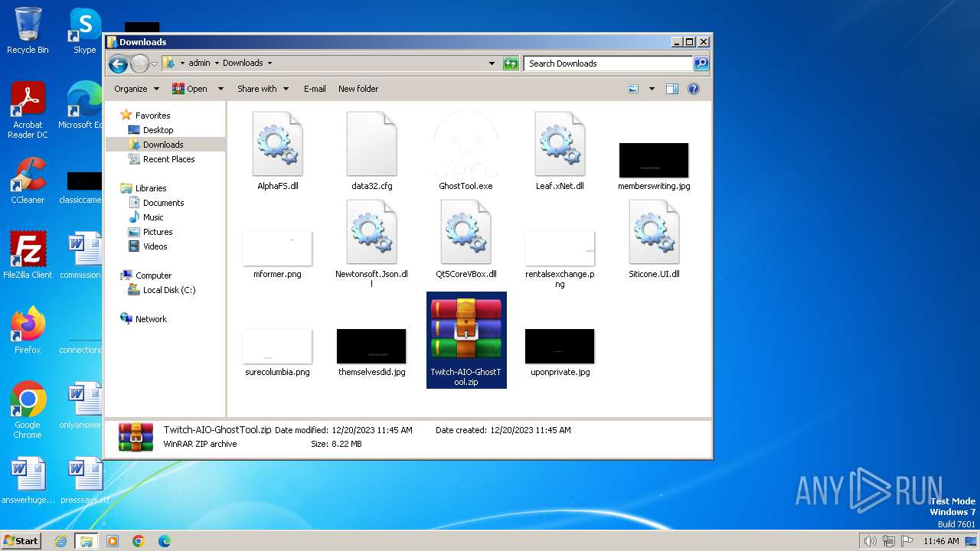Go back with Explorer back arrow
980x551 pixels.
point(118,64)
